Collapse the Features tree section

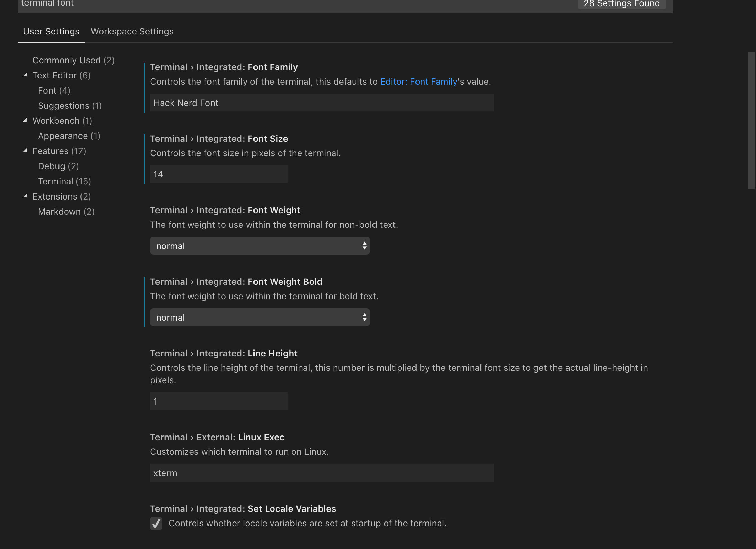[25, 150]
